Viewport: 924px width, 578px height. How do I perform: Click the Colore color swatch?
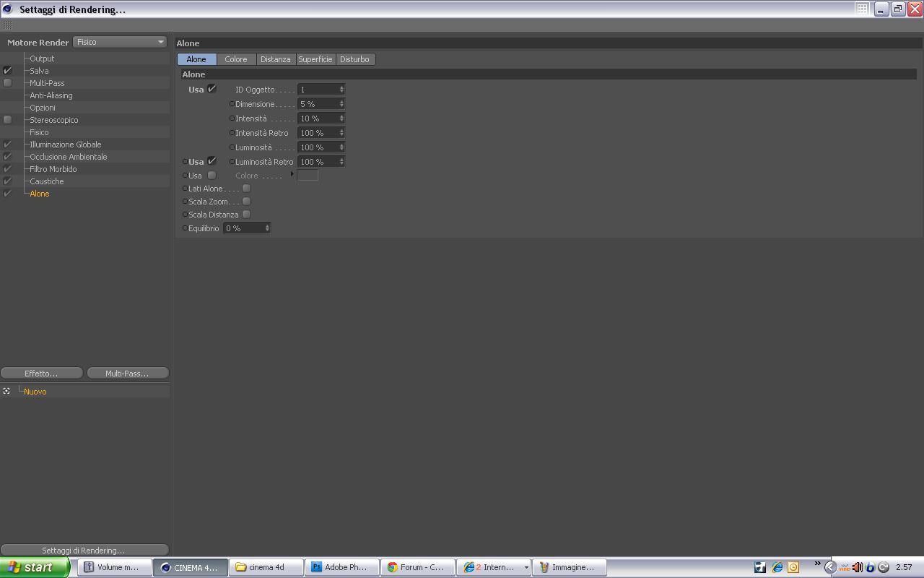(x=308, y=176)
